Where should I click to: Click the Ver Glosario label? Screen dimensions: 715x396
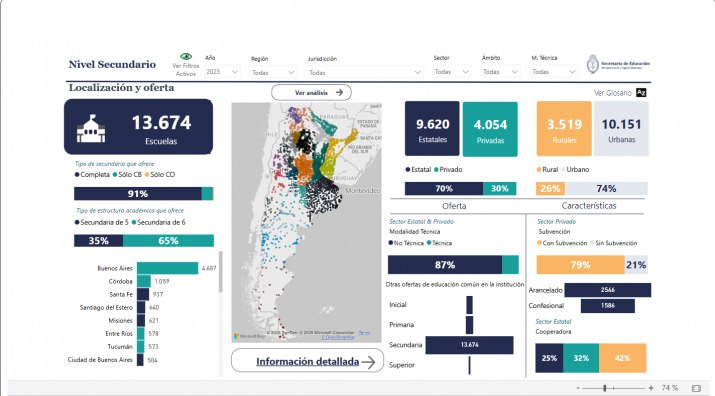point(612,93)
